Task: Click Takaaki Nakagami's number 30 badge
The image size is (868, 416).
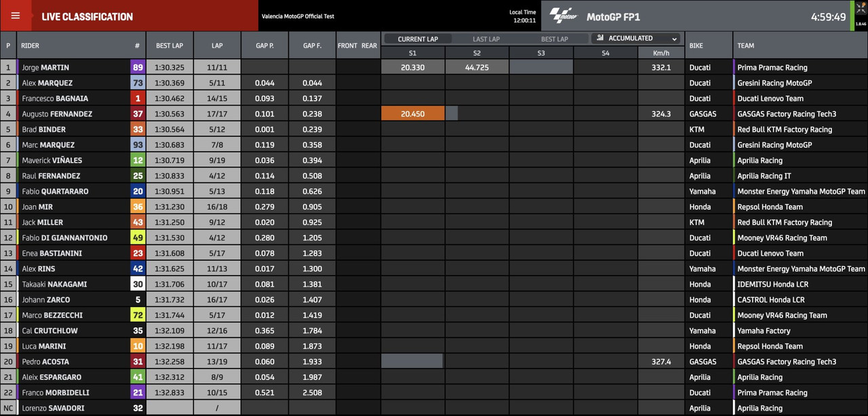Action: tap(138, 284)
